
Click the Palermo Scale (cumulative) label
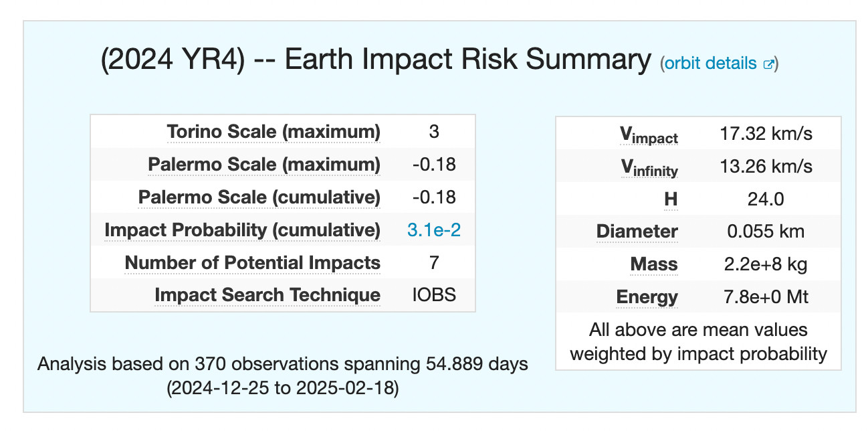coord(259,197)
